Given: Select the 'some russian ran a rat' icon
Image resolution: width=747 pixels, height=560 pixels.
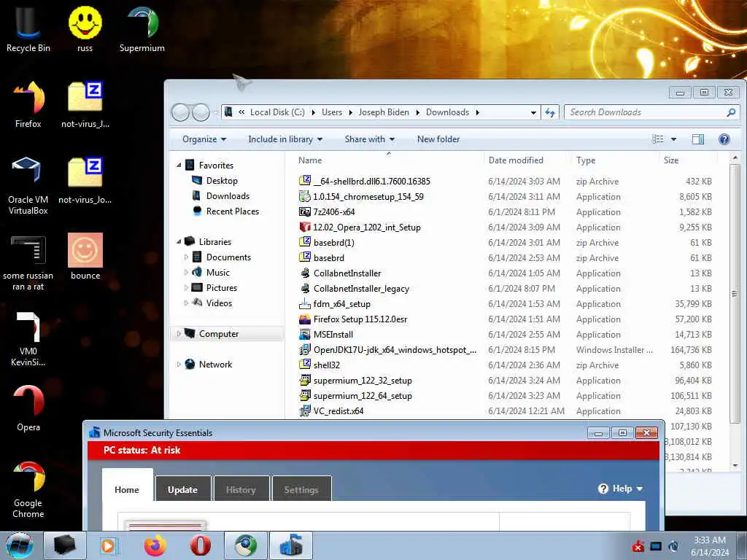Looking at the screenshot, I should coord(28,262).
